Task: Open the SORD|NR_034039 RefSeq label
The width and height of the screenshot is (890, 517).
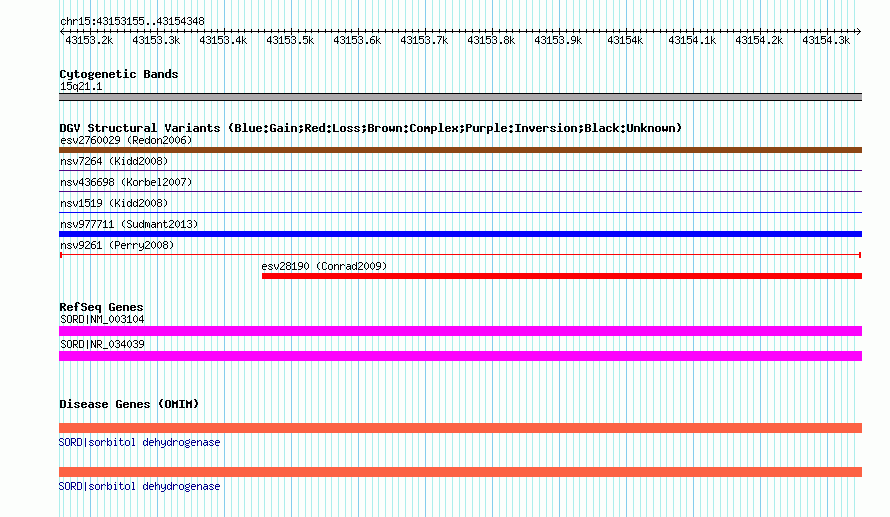Action: (102, 344)
